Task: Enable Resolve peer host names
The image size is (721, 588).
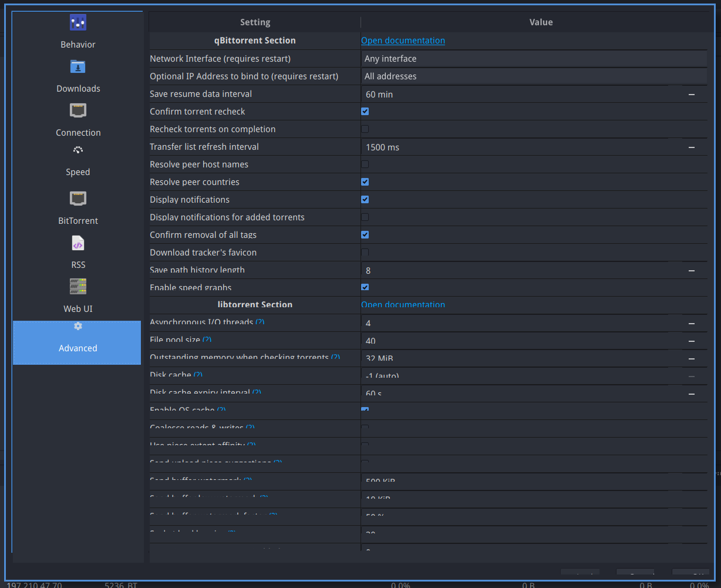Action: pyautogui.click(x=365, y=164)
